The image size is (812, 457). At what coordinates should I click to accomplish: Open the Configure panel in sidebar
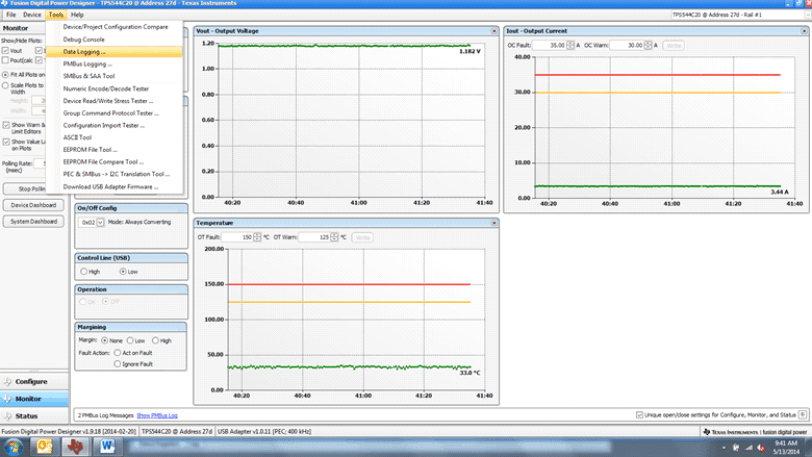[x=32, y=381]
